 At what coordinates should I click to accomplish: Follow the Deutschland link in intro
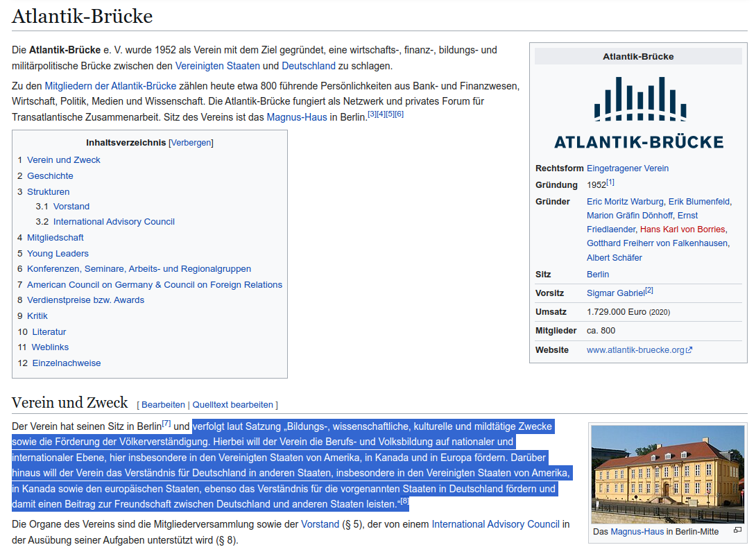309,66
